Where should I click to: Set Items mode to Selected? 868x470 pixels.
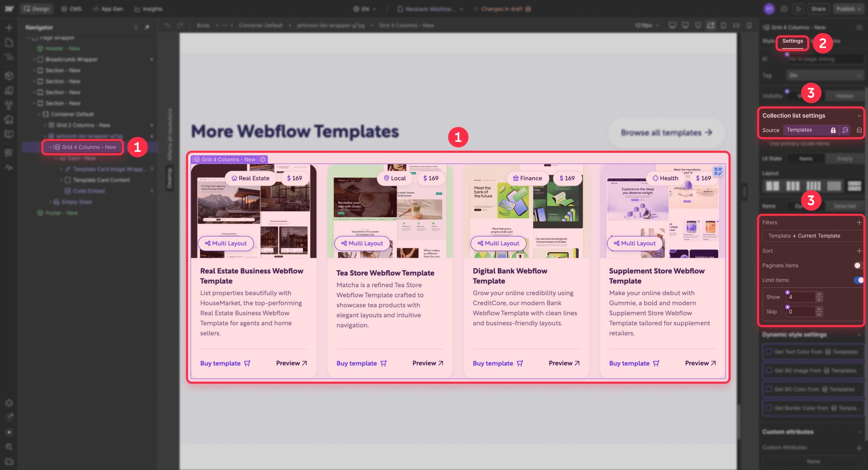click(x=844, y=206)
